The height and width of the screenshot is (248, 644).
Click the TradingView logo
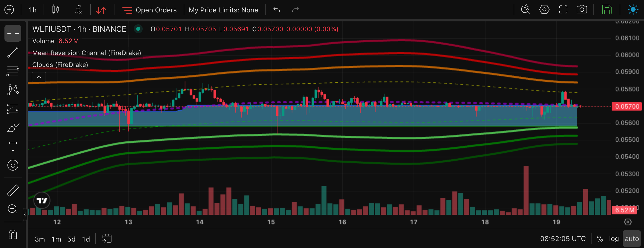tap(42, 200)
